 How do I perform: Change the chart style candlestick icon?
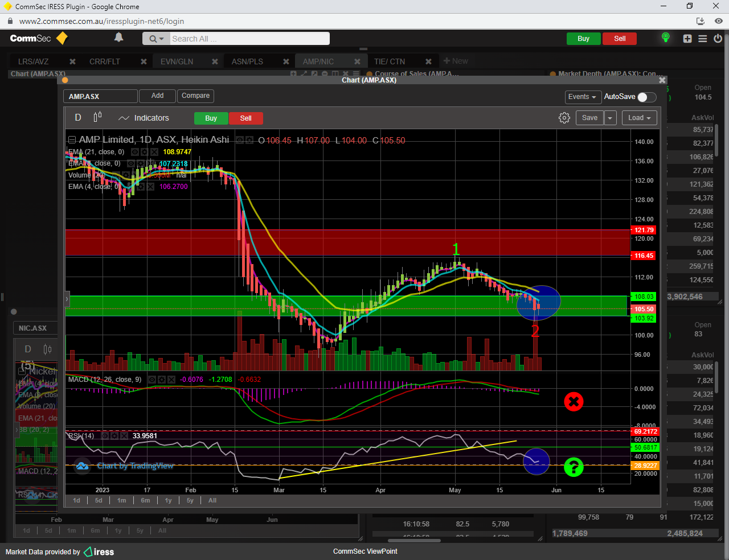pos(97,117)
